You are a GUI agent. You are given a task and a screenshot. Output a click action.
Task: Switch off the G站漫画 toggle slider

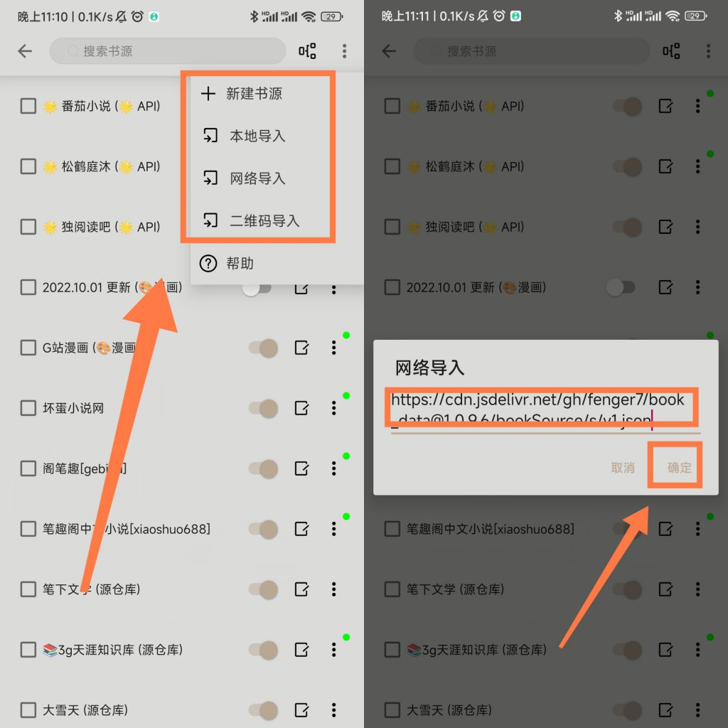[x=263, y=348]
